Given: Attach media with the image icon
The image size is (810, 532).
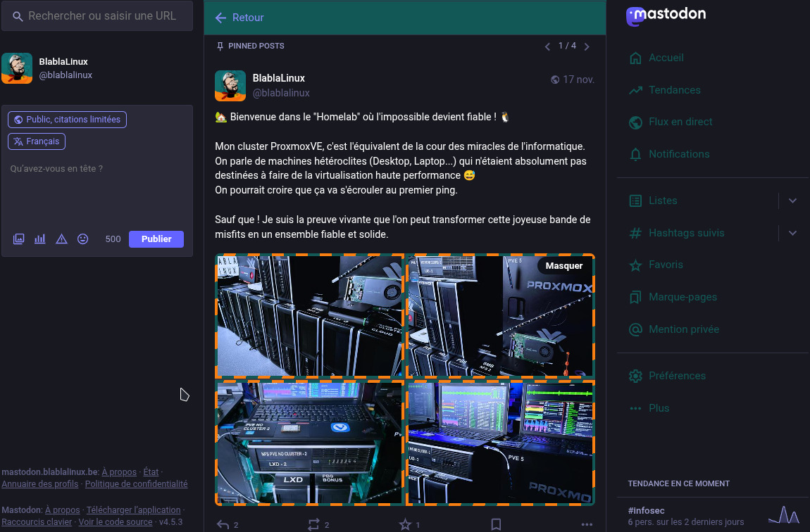Looking at the screenshot, I should coord(18,239).
